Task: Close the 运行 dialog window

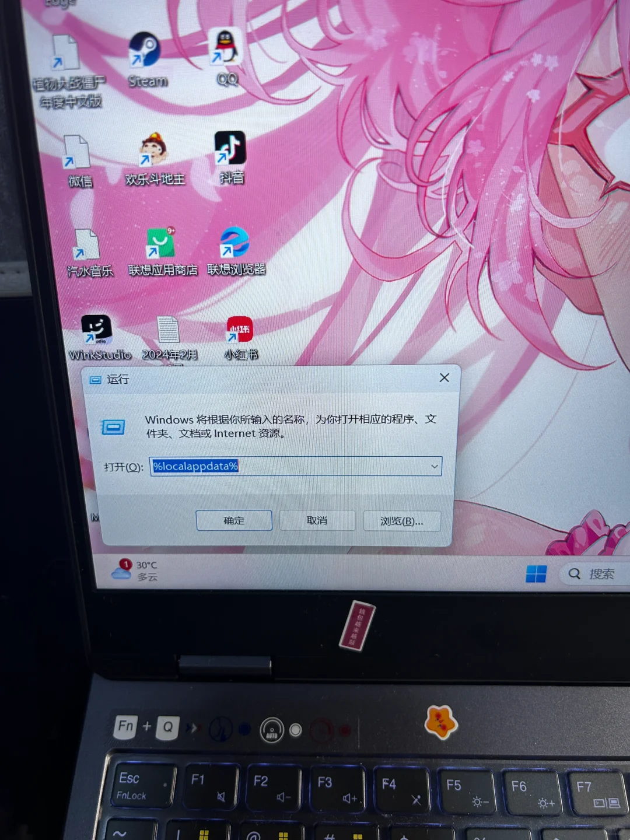Action: (x=444, y=378)
